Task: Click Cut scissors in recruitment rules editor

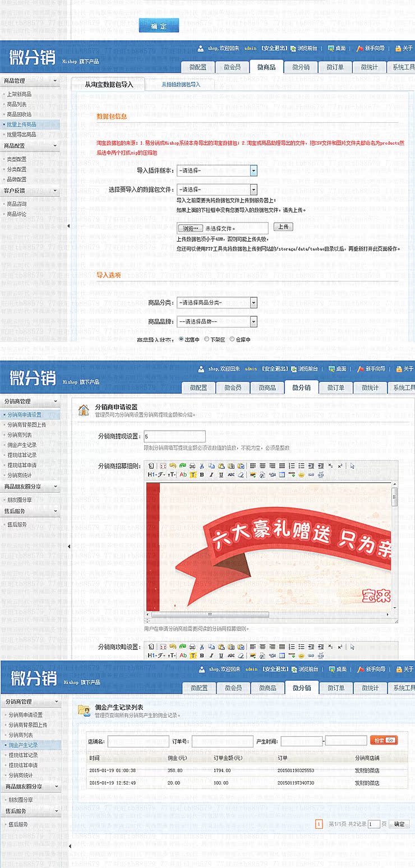Action: [202, 466]
